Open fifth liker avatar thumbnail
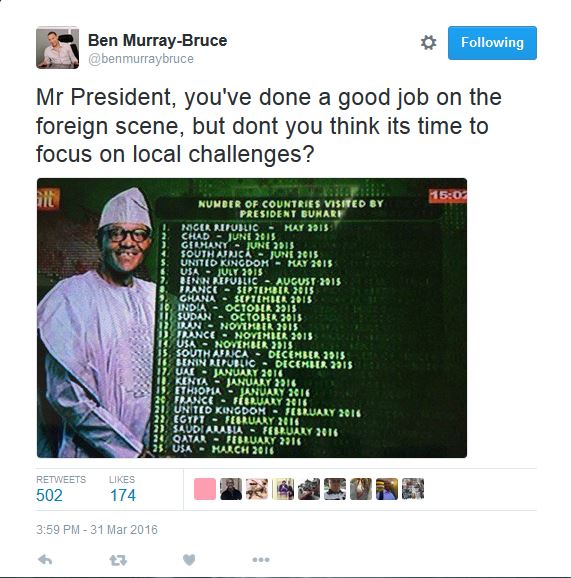The image size is (571, 578). (x=309, y=489)
